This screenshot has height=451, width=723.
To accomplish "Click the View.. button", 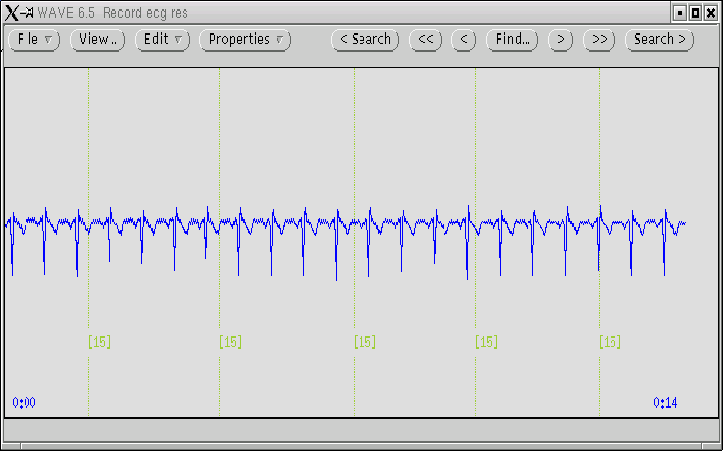I will coord(97,40).
